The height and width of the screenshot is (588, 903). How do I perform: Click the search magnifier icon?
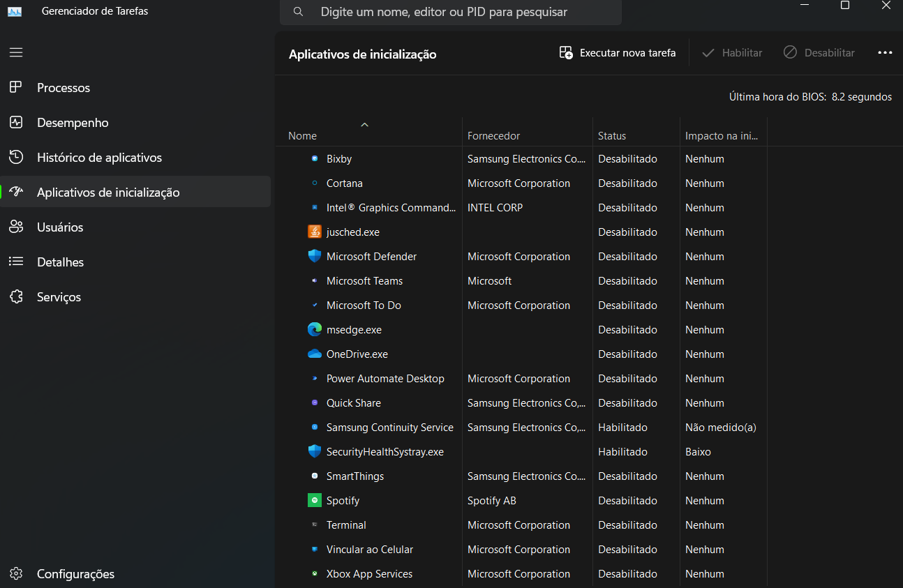click(x=298, y=12)
